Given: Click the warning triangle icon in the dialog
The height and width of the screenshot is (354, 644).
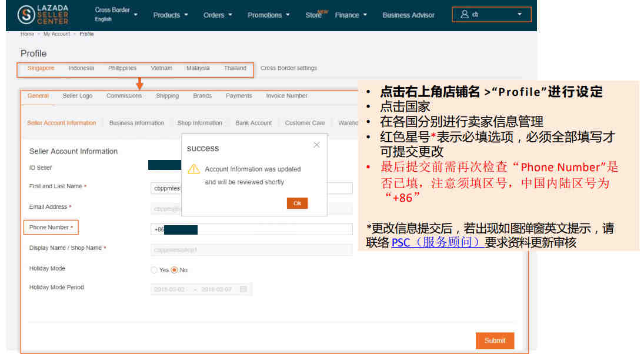Looking at the screenshot, I should [194, 169].
